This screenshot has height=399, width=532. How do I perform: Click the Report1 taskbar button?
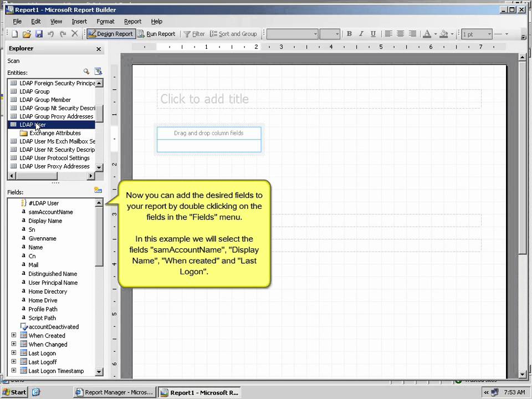(199, 392)
